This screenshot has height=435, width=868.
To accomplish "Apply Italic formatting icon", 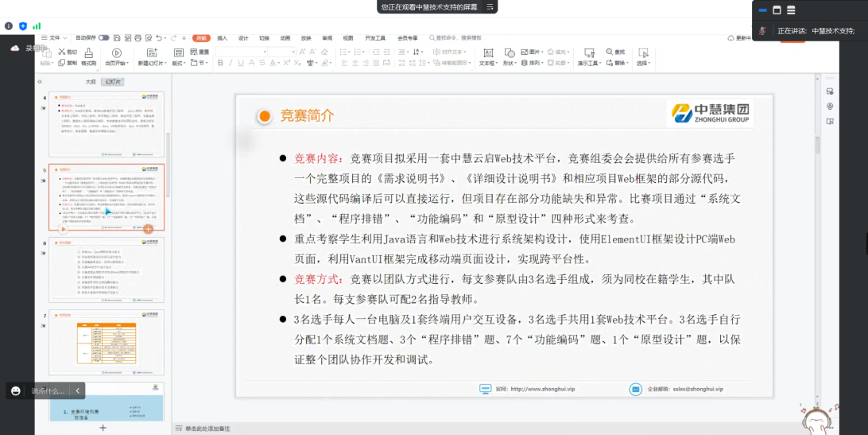I will point(231,63).
